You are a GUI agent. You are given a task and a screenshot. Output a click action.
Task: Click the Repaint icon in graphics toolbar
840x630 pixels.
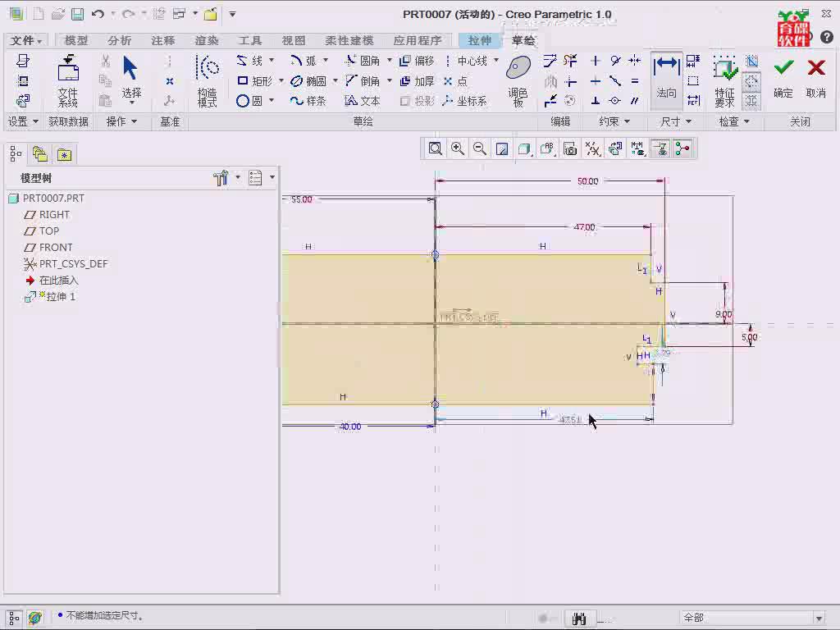click(x=502, y=149)
